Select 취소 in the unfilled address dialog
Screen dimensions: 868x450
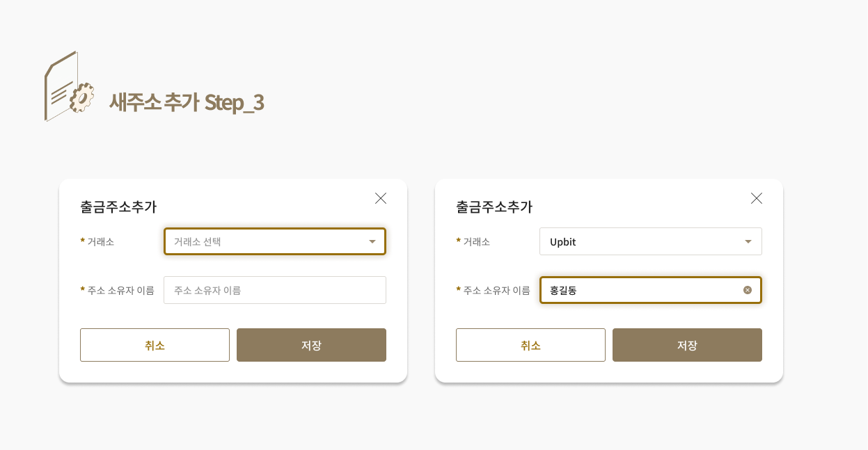[x=155, y=345]
